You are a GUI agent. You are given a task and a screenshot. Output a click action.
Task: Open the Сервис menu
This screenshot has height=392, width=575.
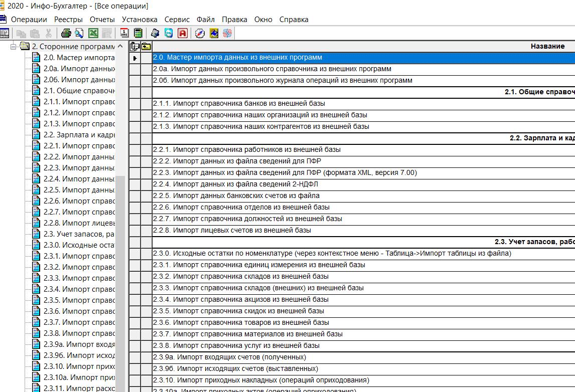[x=177, y=20]
